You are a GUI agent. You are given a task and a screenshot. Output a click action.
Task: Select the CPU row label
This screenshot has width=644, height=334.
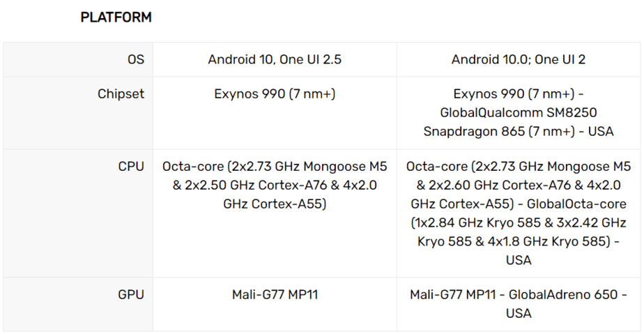131,166
